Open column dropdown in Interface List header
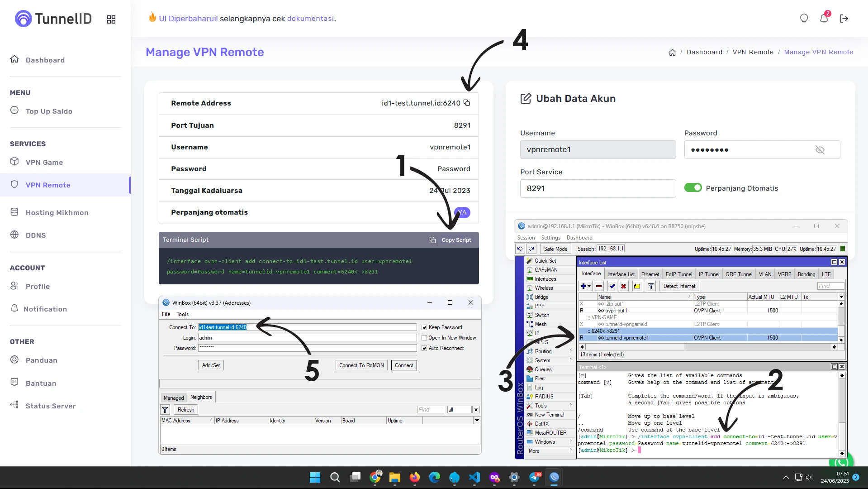The width and height of the screenshot is (868, 489). 841,297
